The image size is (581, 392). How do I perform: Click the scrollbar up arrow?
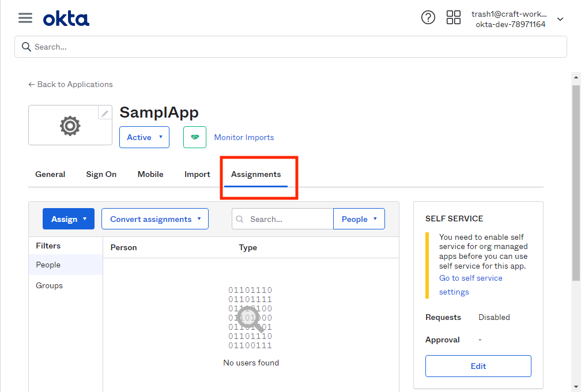point(576,77)
